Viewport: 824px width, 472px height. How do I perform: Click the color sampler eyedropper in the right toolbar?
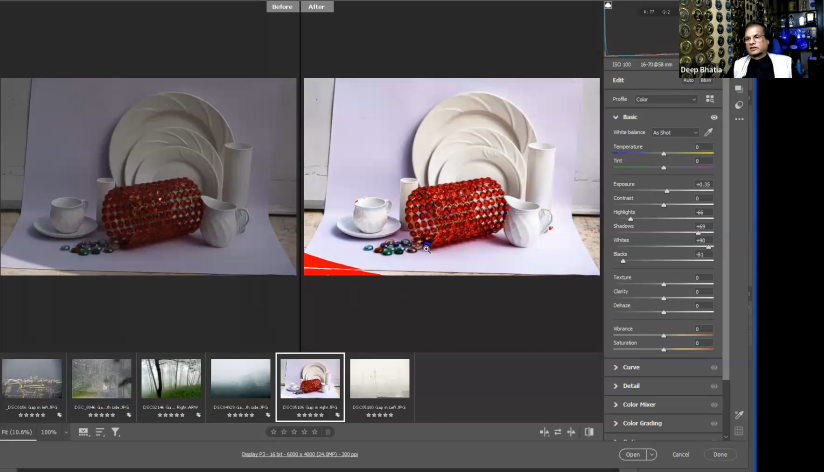739,415
